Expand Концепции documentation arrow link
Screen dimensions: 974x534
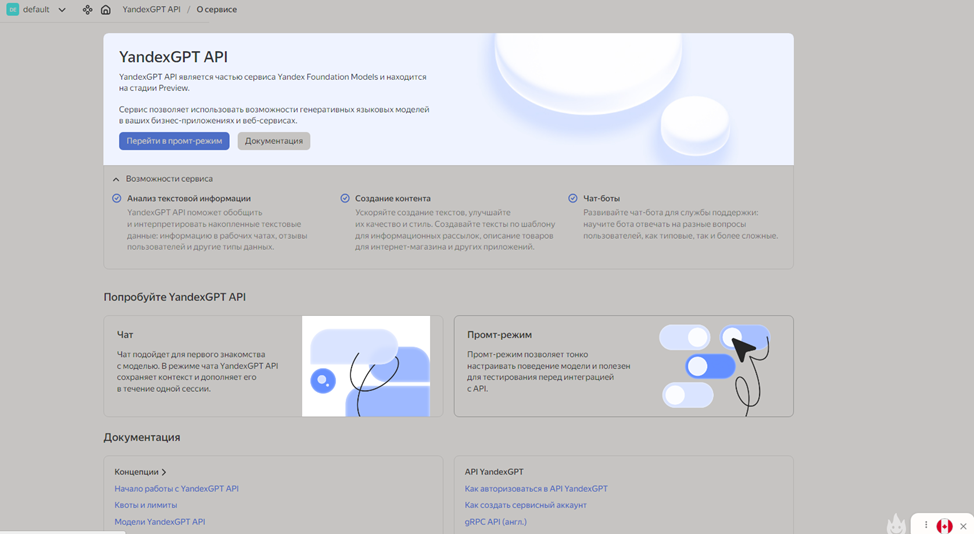tap(140, 472)
